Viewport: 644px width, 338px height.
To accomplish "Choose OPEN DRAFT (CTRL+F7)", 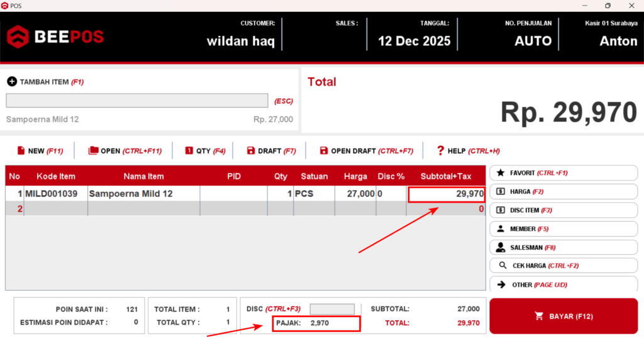I will 367,151.
